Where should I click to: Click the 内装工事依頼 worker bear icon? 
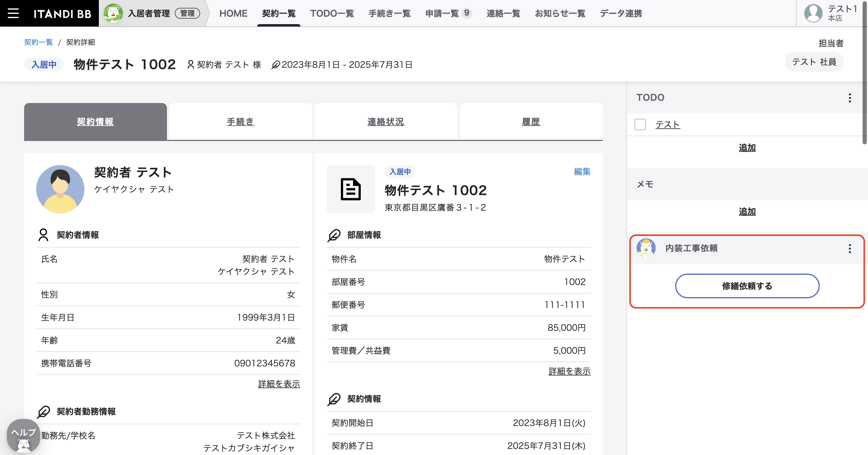pyautogui.click(x=646, y=248)
